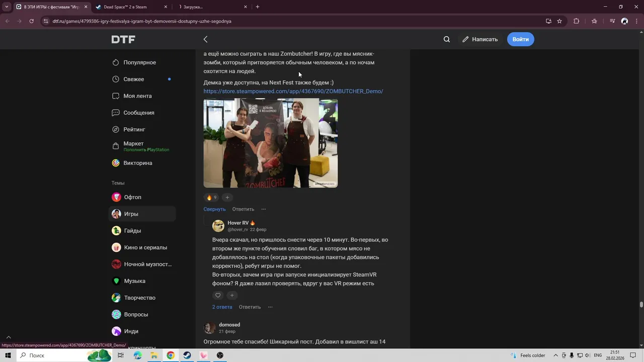Expand the 2 ответа replies

(x=222, y=307)
